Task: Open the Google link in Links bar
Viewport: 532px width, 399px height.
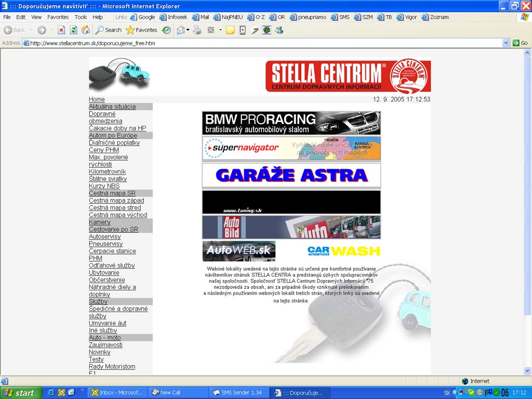Action: click(x=142, y=17)
